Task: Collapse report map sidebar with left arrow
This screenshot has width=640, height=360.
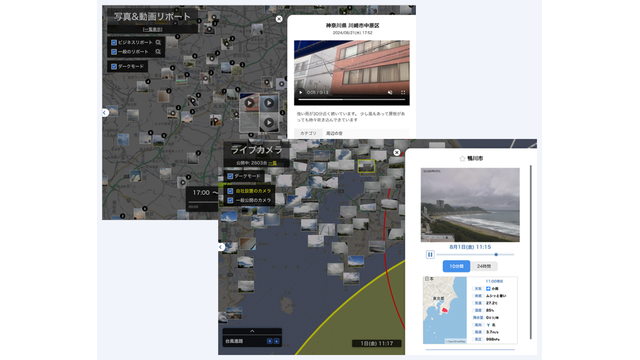Action: pos(104,112)
